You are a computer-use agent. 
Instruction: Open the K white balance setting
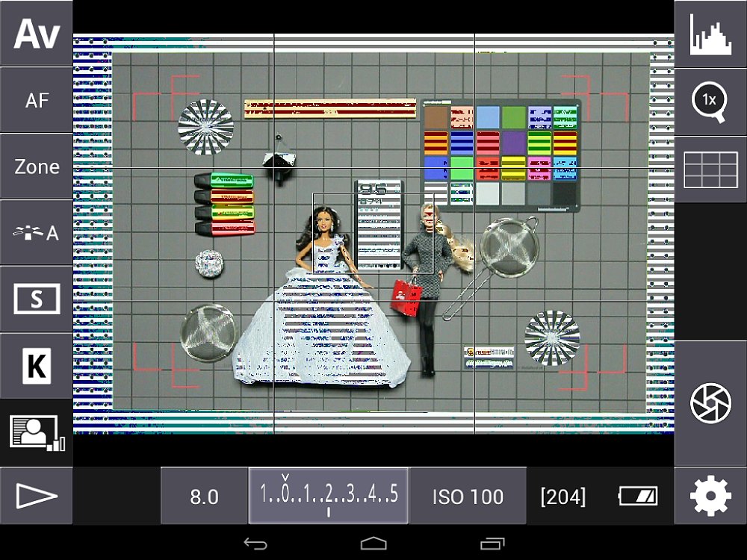click(36, 366)
